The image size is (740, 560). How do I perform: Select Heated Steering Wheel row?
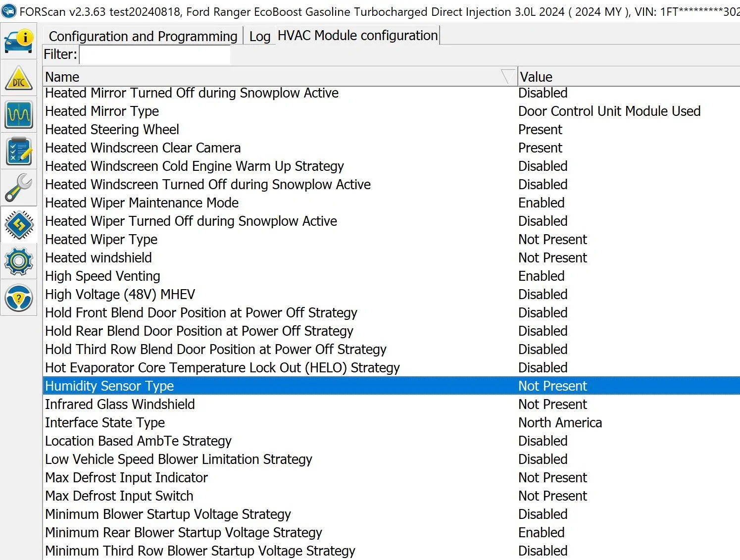point(392,129)
